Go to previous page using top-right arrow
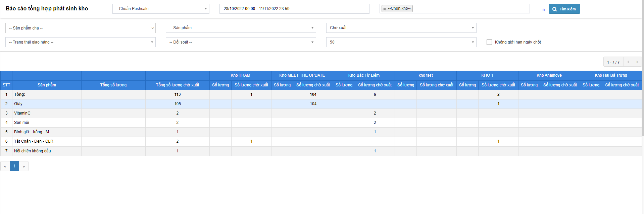Screen dimensions: 644x214 (628, 62)
